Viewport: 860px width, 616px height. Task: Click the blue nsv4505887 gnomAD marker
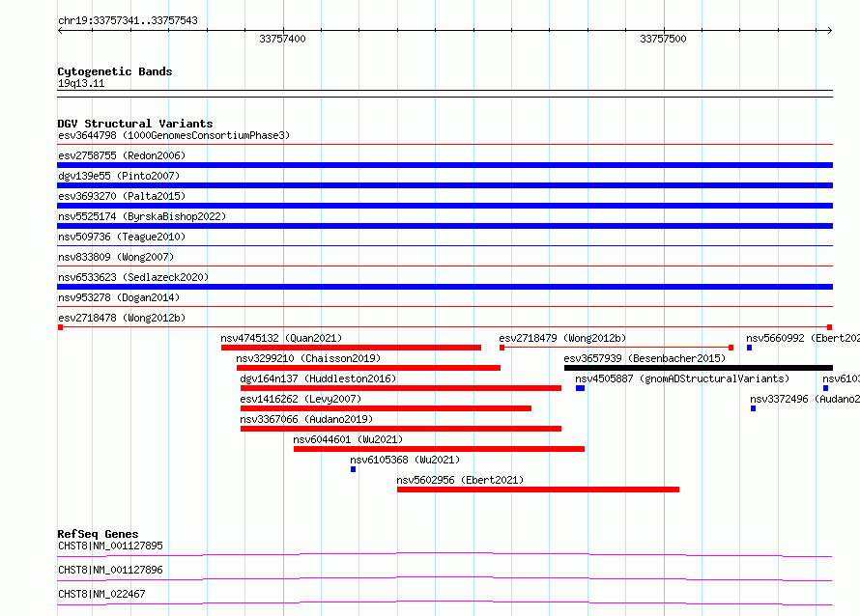pyautogui.click(x=581, y=388)
